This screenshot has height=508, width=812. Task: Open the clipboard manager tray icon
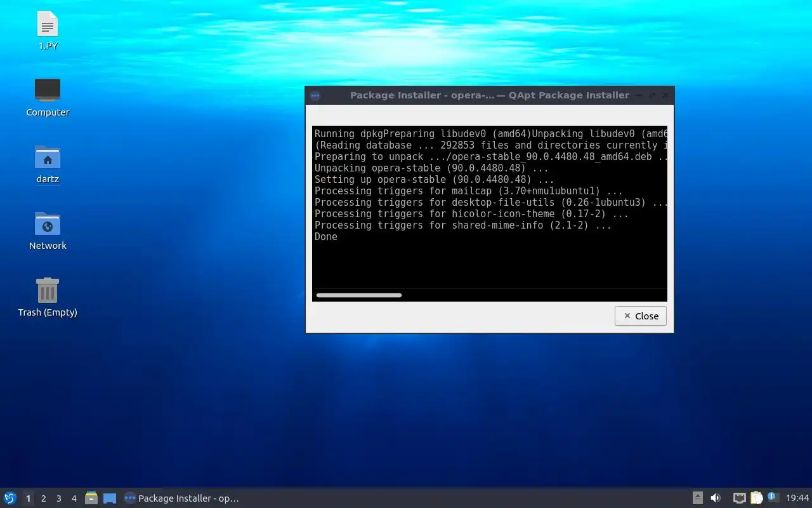click(756, 498)
